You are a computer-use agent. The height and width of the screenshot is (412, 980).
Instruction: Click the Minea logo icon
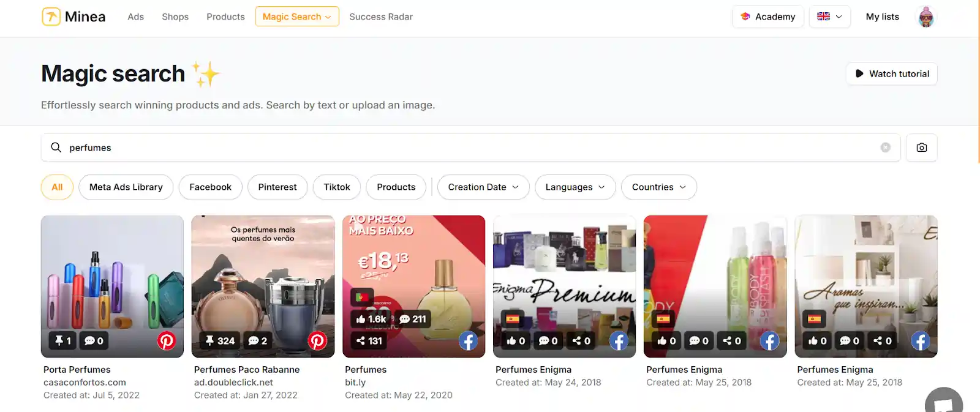coord(51,17)
